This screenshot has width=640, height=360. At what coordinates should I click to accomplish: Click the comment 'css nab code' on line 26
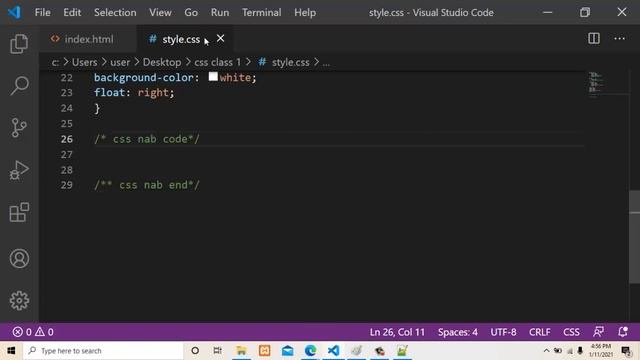[x=147, y=139]
